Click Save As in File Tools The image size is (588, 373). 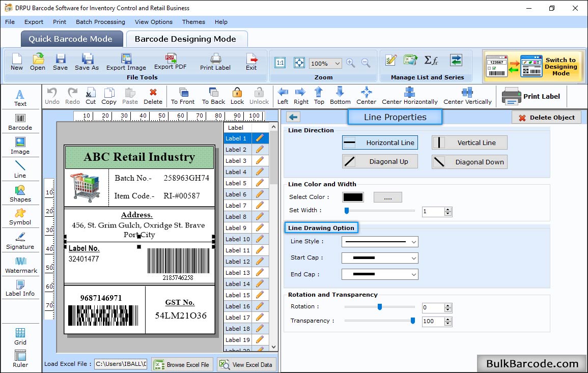coord(87,62)
